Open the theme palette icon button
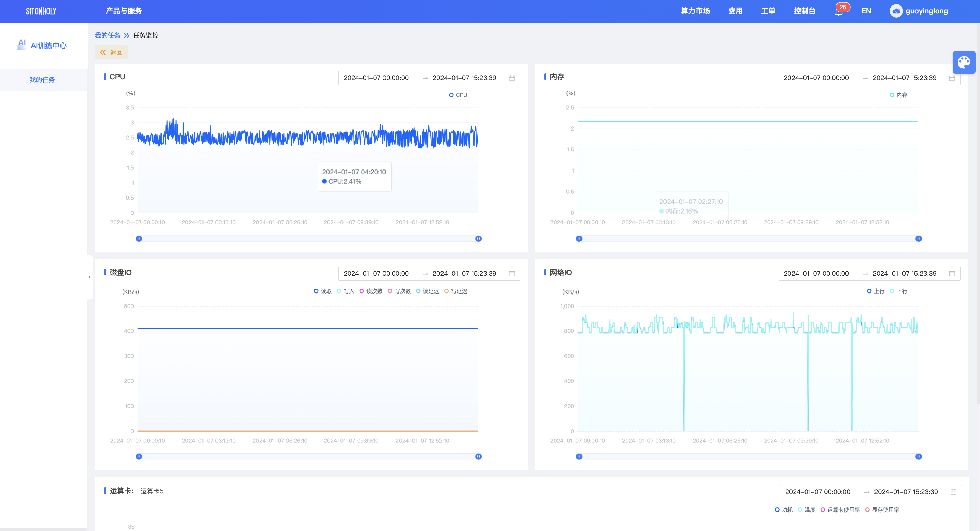Image resolution: width=980 pixels, height=531 pixels. tap(964, 62)
